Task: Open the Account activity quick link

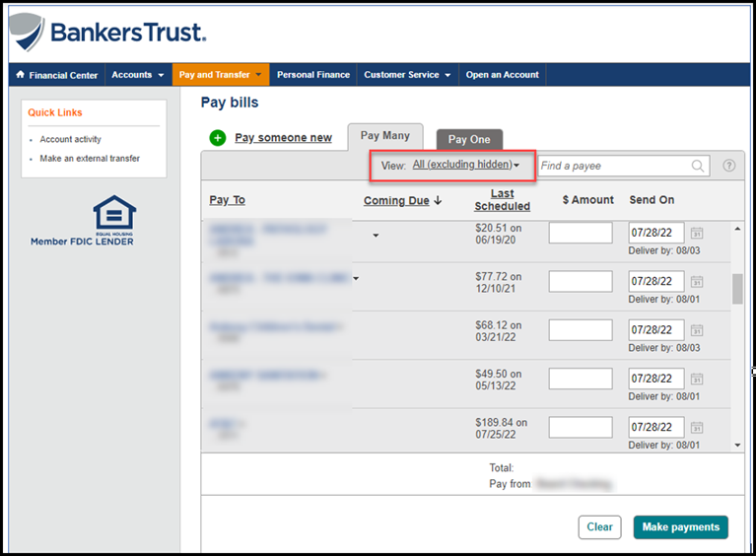Action: (x=70, y=139)
